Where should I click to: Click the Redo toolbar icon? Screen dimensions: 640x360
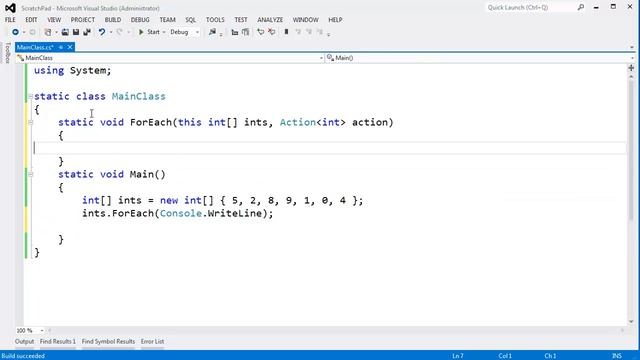(119, 32)
